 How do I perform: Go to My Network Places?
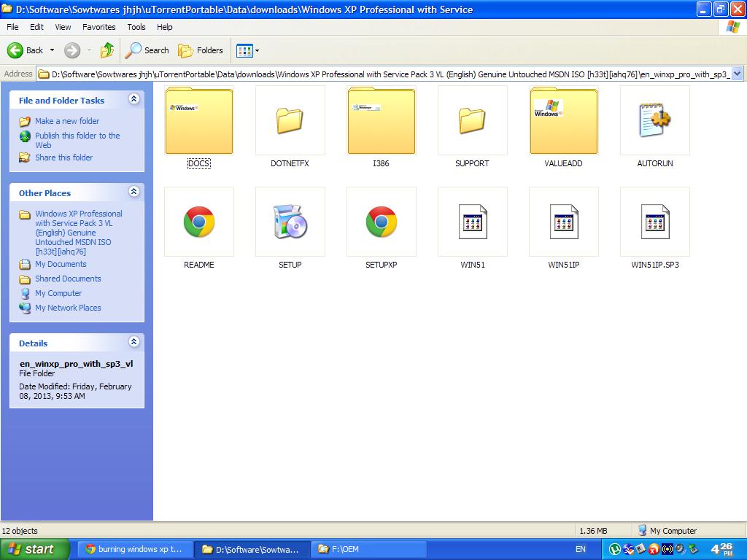68,308
